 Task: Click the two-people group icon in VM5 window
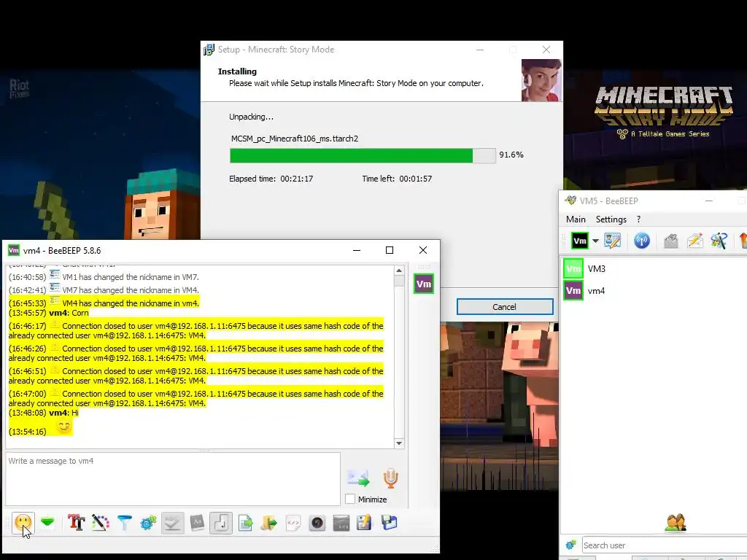pos(675,522)
